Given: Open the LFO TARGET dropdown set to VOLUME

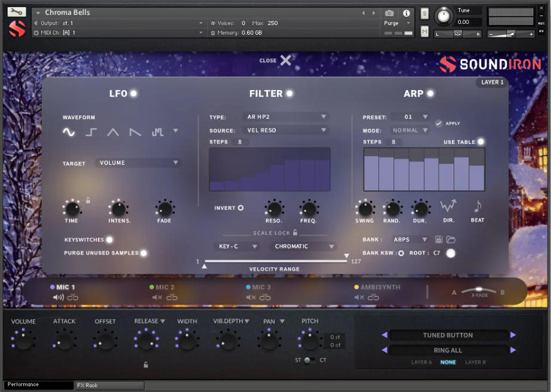Looking at the screenshot, I should point(137,162).
